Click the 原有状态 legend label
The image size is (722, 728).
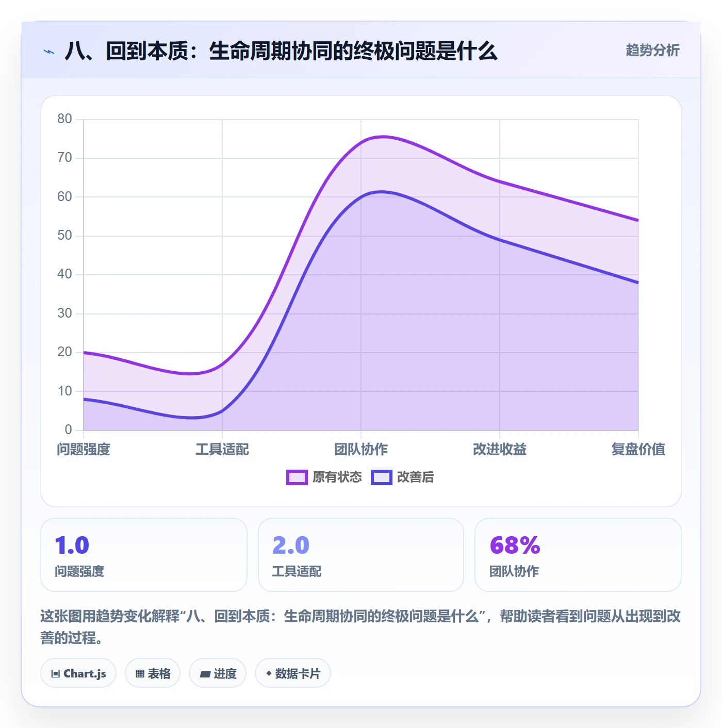(x=337, y=477)
